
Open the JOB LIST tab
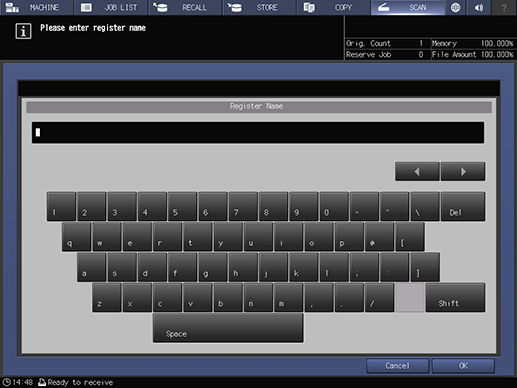111,7
